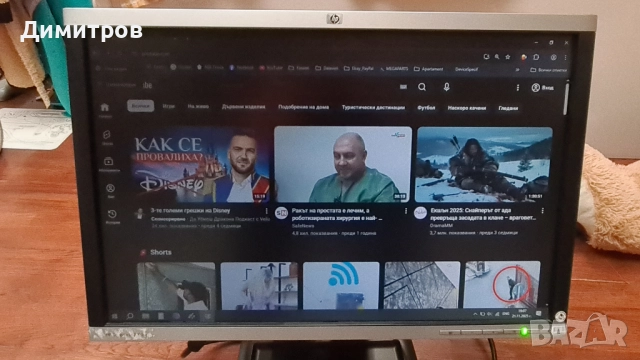
Task: Open the channel avatar of the sniper video
Action: pos(420,213)
